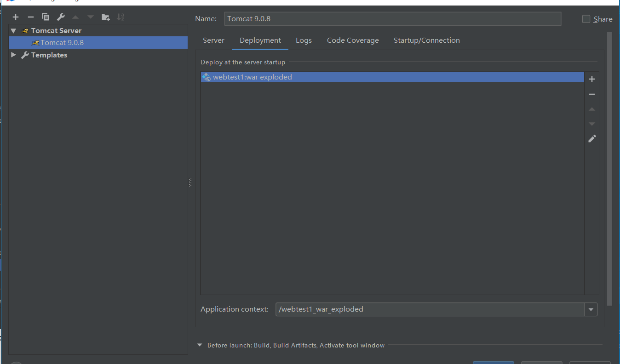Move configuration down in the tree toolbar

pos(91,17)
